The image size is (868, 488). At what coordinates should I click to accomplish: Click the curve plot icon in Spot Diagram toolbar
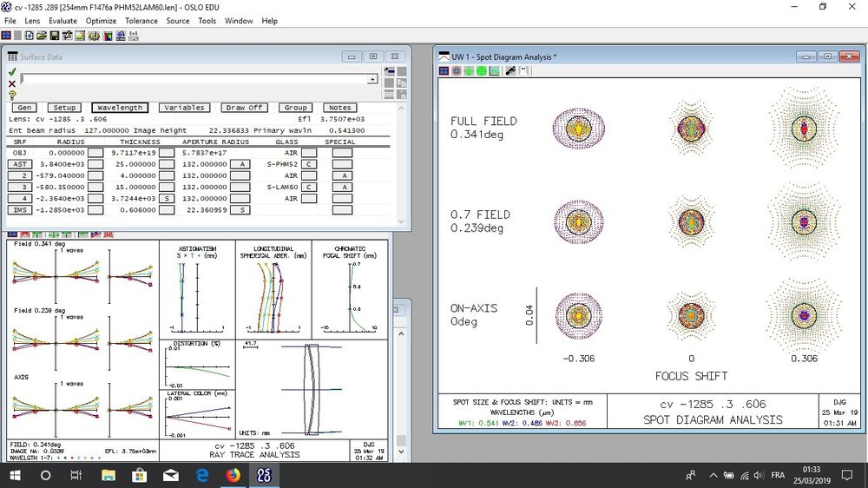(x=495, y=71)
